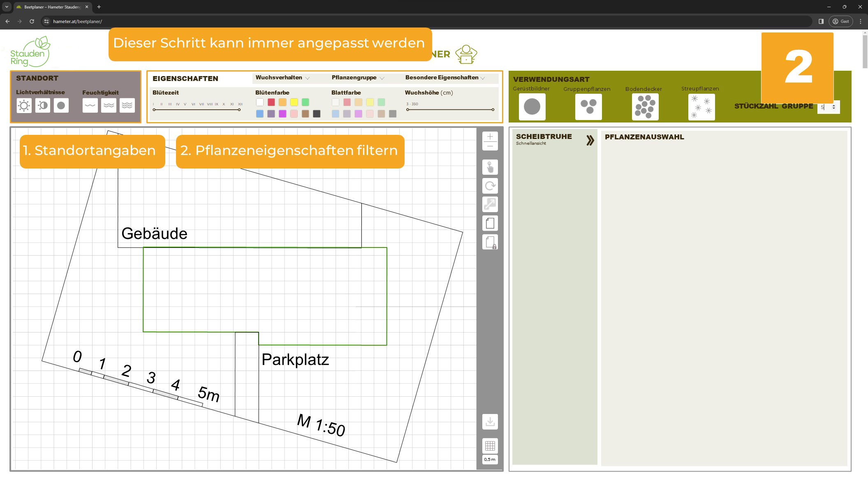Toggle half-shade light condition

pyautogui.click(x=42, y=106)
